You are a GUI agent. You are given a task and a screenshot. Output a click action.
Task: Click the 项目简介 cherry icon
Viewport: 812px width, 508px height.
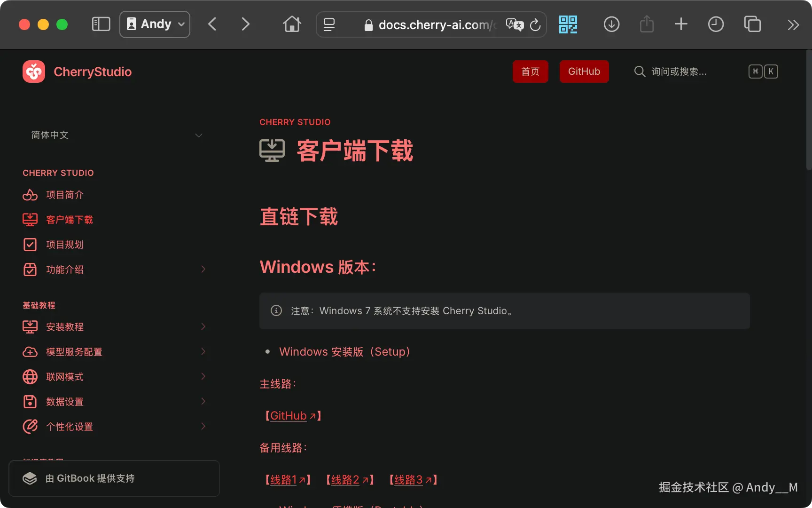[30, 195]
